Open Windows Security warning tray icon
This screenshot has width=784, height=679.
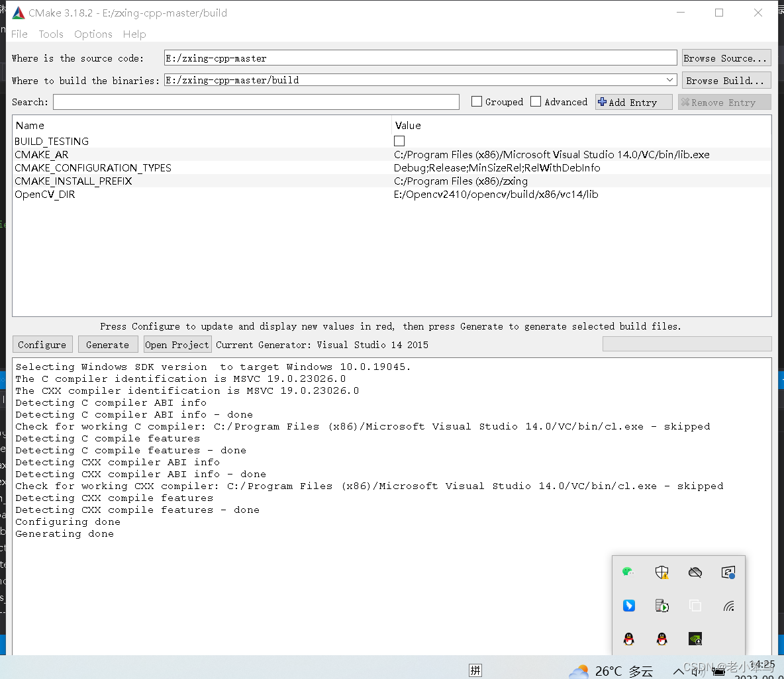[x=661, y=572]
